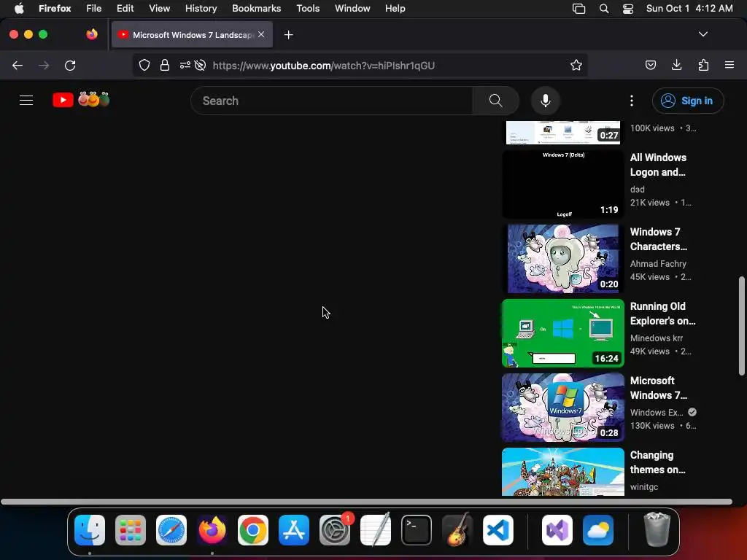Viewport: 747px width, 560px height.
Task: Open 'Running Old Explorer's on...' title link
Action: click(x=662, y=314)
